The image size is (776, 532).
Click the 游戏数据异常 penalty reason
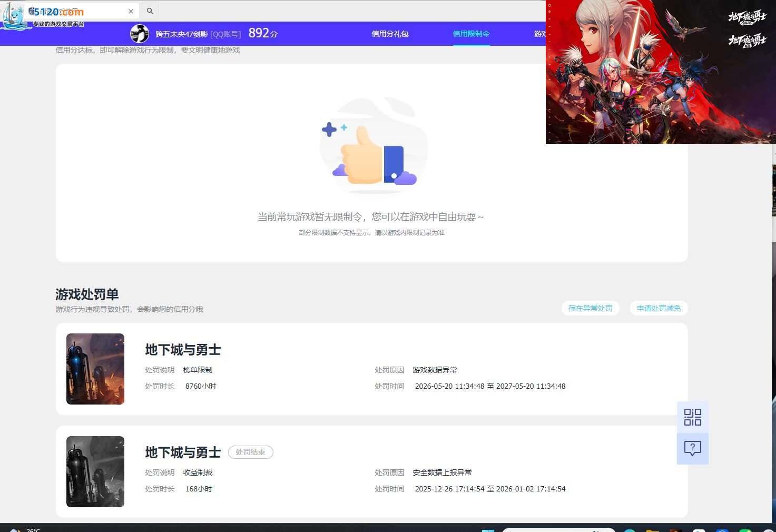click(x=435, y=370)
